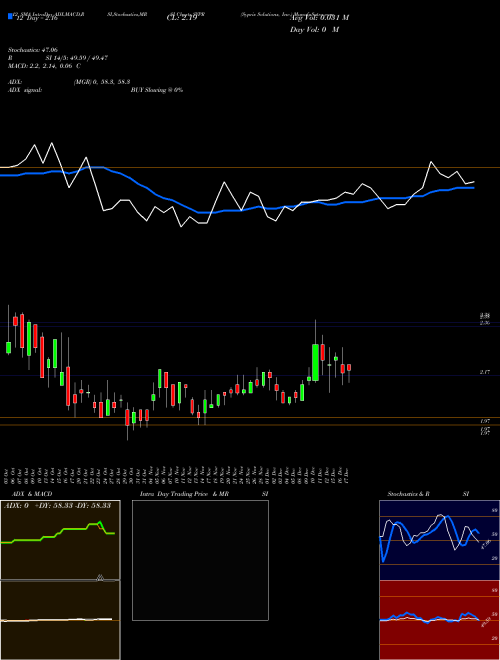Click the 2.36 price axis label
Screen dimensions: 500x660
click(x=484, y=323)
